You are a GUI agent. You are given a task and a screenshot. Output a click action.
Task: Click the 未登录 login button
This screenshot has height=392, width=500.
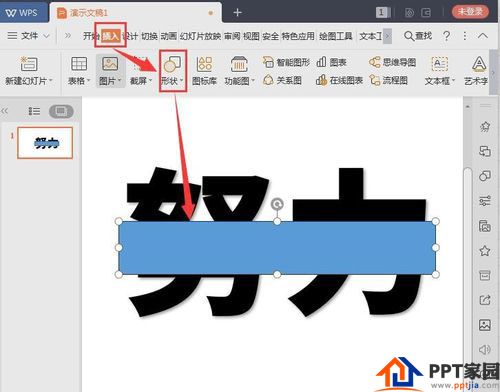pyautogui.click(x=470, y=12)
